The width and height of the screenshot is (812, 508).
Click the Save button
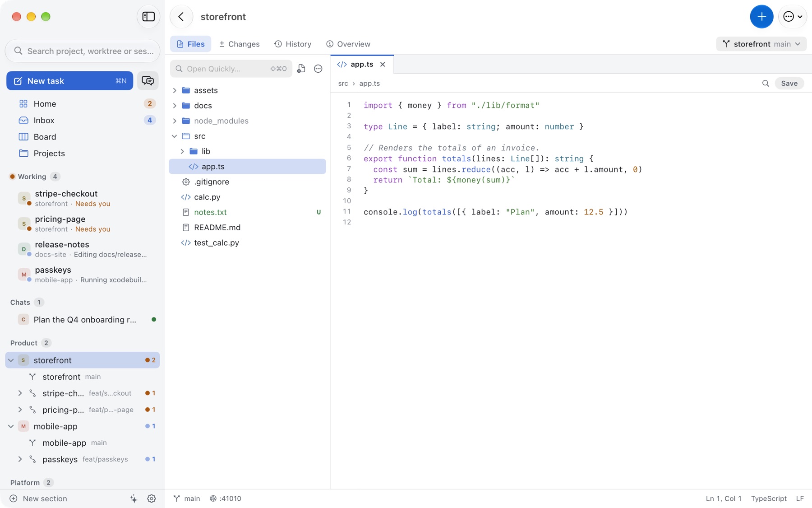789,83
